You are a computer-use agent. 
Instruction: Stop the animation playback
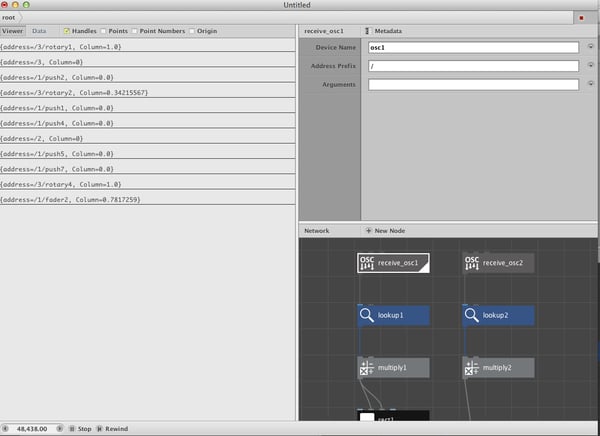(x=81, y=429)
